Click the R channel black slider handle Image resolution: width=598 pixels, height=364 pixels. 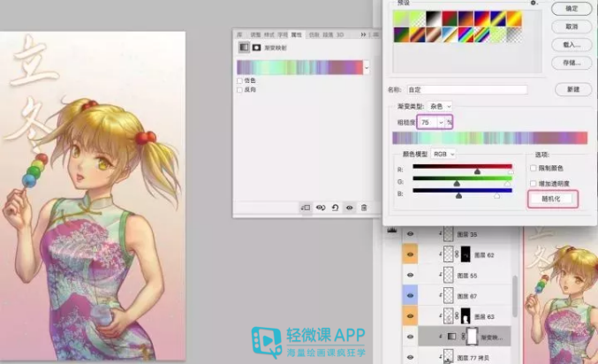tap(477, 171)
